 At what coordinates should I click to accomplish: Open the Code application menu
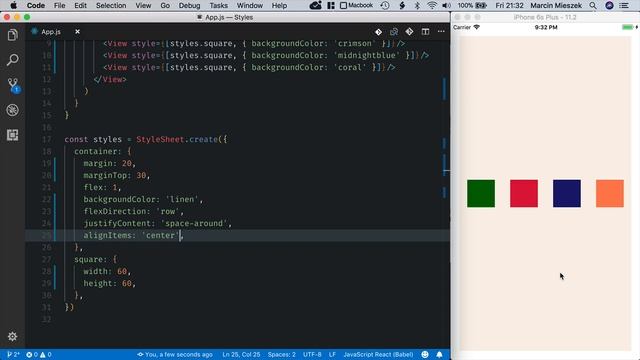point(36,5)
